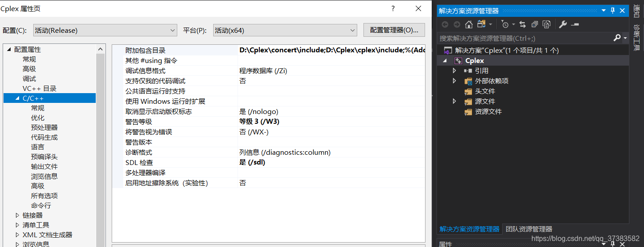
Task: Expand the 清单工具 tree node
Action: click(x=17, y=225)
